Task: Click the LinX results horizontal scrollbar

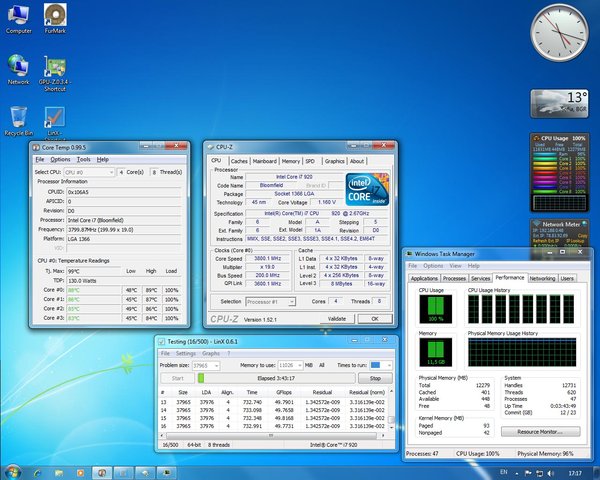Action: pos(271,436)
